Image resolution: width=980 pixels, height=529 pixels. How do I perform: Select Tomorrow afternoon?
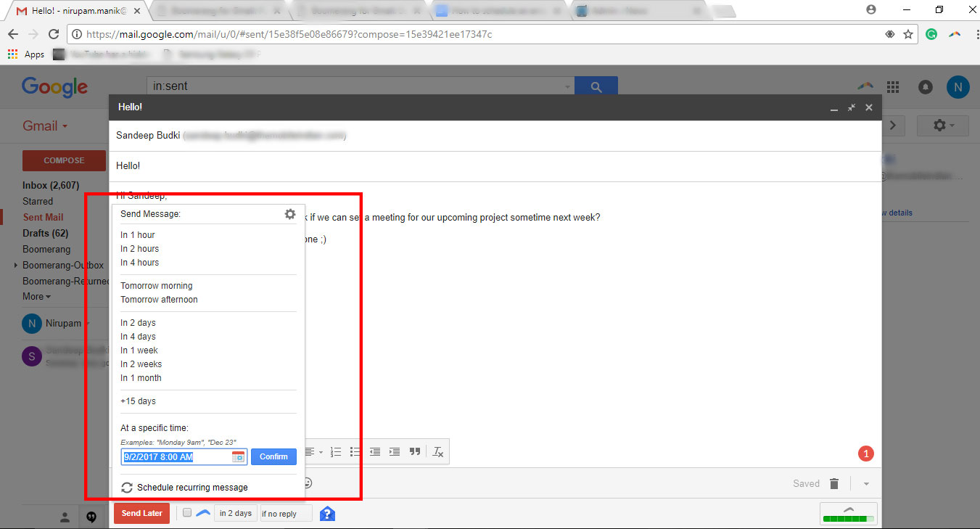click(x=159, y=300)
